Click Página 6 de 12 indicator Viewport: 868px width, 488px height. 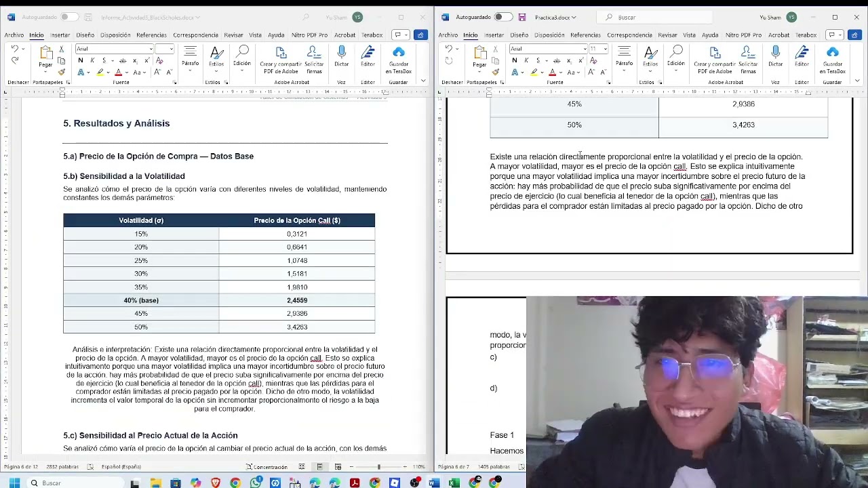[x=21, y=467]
